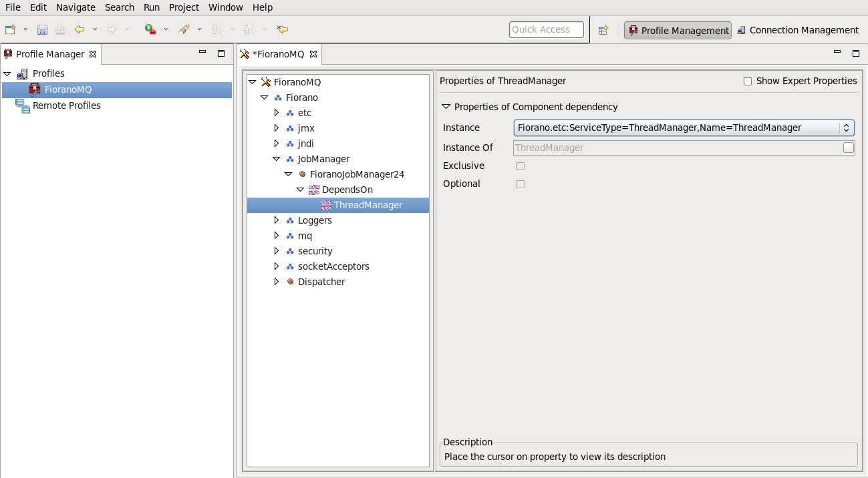Click inside the Quick Access field
Image resolution: width=868 pixels, height=478 pixels.
546,29
